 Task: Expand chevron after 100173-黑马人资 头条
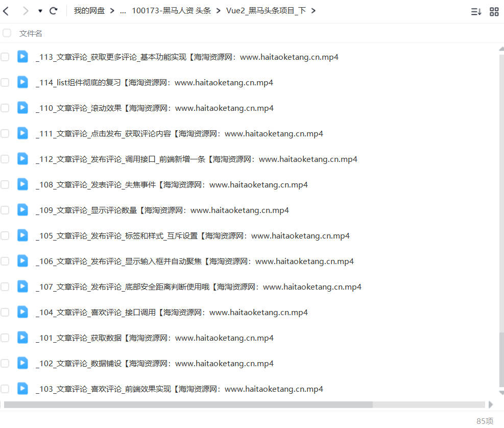coord(219,11)
